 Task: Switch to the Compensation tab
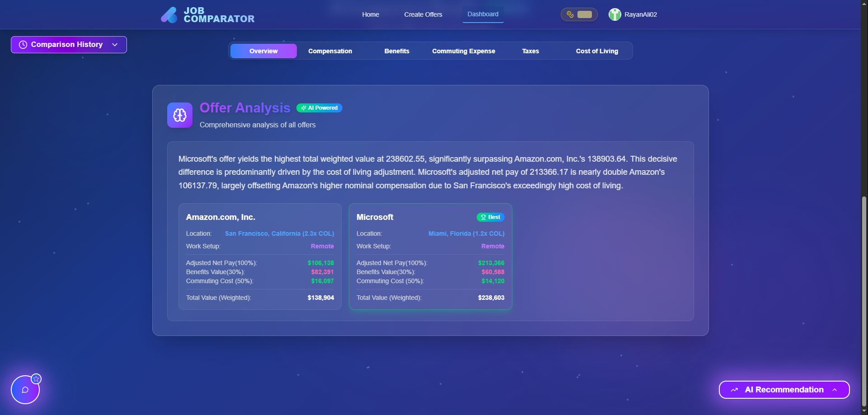click(330, 51)
